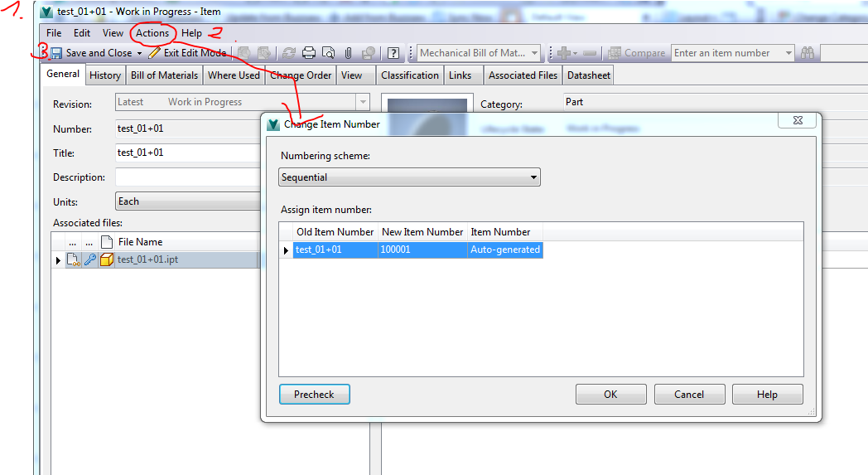Click the binoculars find icon
This screenshot has width=868, height=475.
click(x=807, y=53)
